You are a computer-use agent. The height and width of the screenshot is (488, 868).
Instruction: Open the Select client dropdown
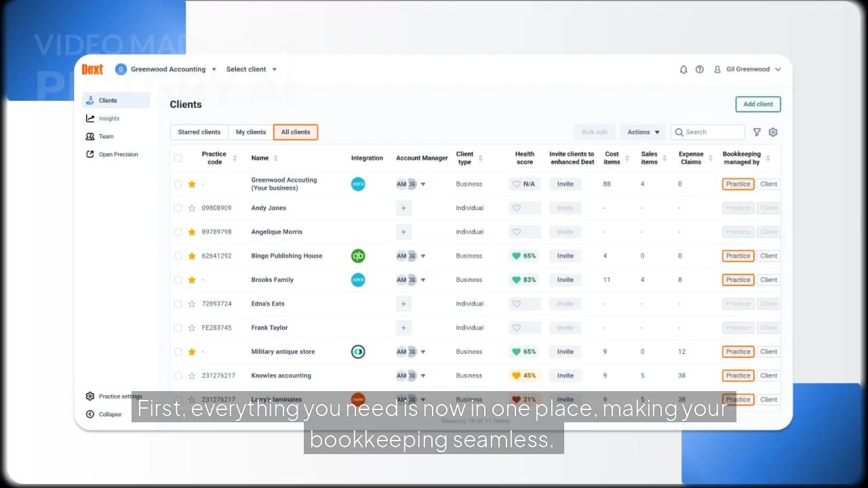[x=252, y=69]
